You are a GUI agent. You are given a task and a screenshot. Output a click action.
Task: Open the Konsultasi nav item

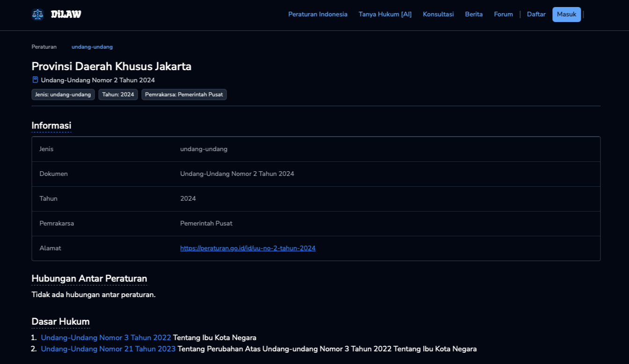click(x=438, y=15)
